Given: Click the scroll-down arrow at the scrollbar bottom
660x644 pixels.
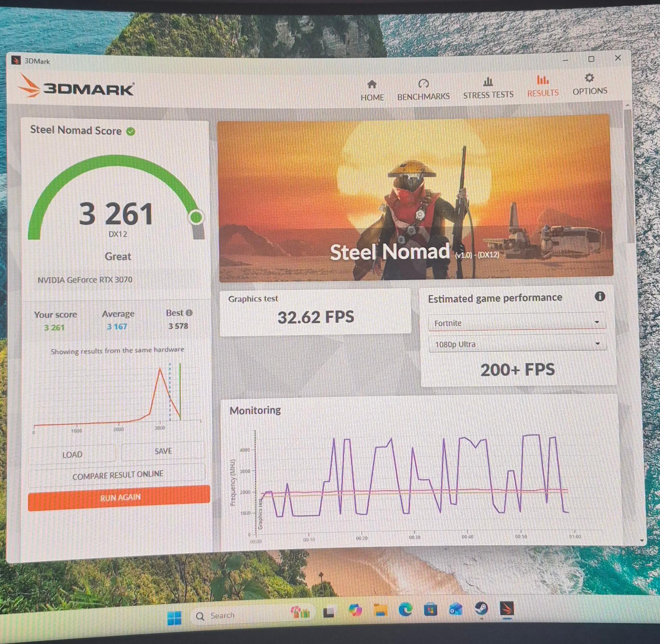Looking at the screenshot, I should [641, 541].
